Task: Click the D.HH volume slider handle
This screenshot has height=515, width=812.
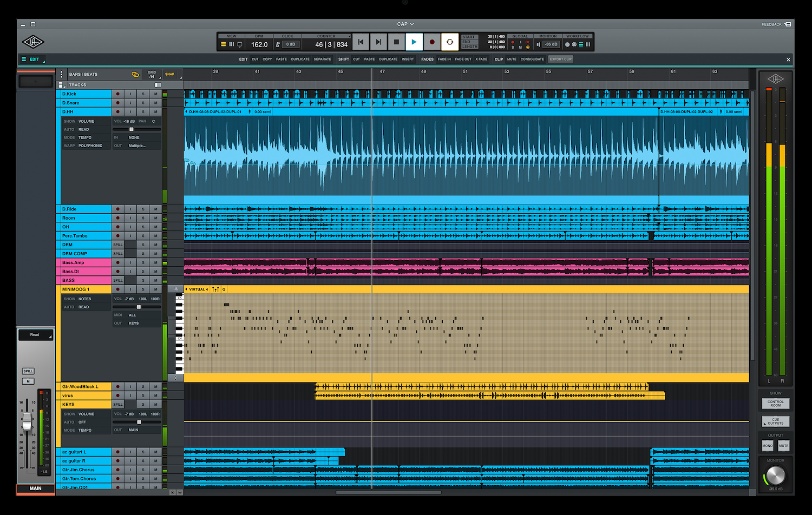Action: [131, 129]
